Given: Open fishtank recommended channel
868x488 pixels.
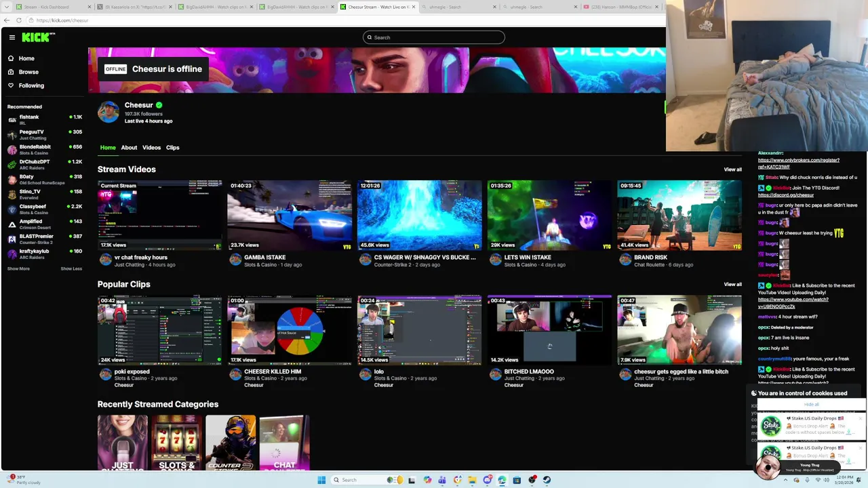Looking at the screenshot, I should coord(44,119).
